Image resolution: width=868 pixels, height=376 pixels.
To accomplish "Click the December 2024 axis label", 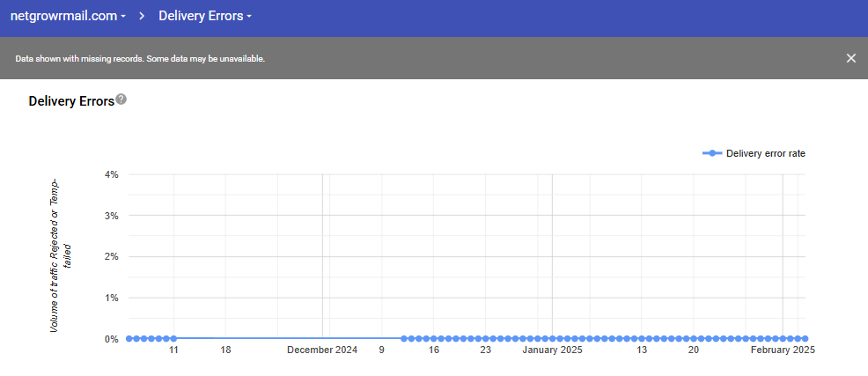I will coord(322,350).
